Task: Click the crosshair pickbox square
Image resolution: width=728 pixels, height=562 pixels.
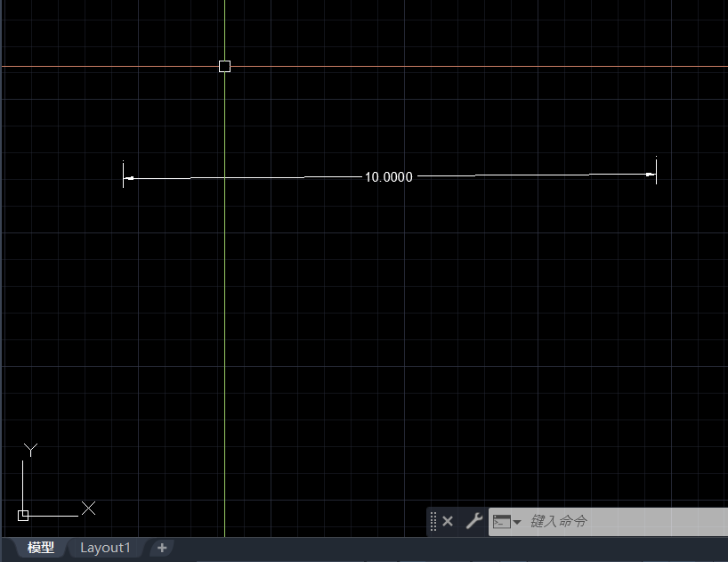Action: click(224, 66)
